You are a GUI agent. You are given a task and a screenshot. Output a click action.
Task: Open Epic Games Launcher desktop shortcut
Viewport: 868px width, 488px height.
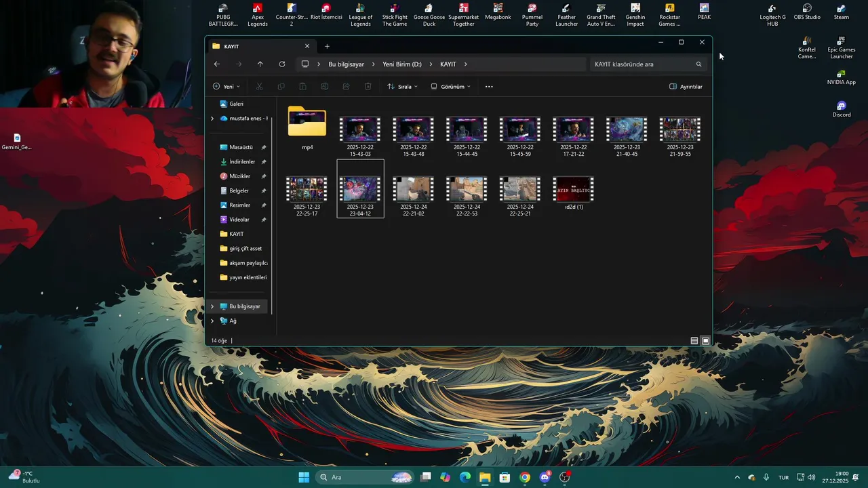(842, 47)
